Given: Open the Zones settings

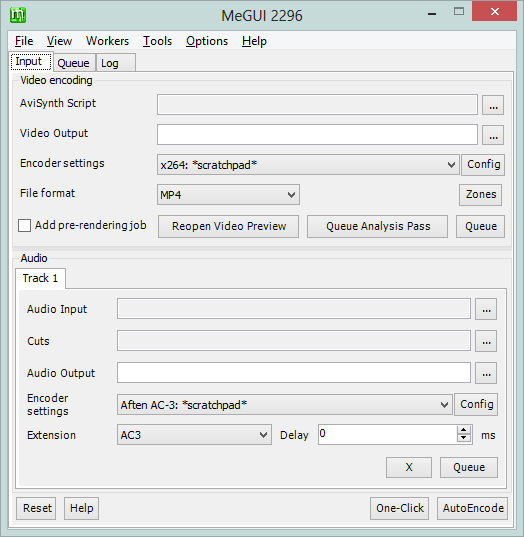Looking at the screenshot, I should pyautogui.click(x=481, y=195).
